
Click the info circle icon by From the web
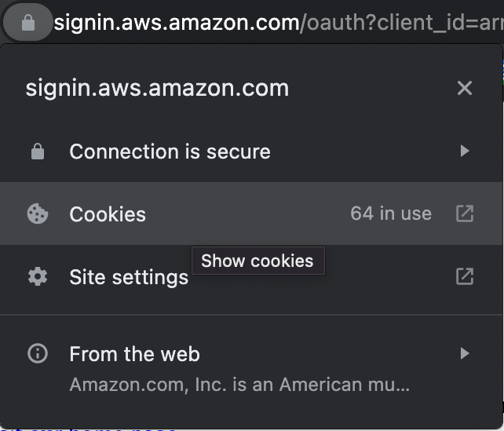pyautogui.click(x=37, y=354)
